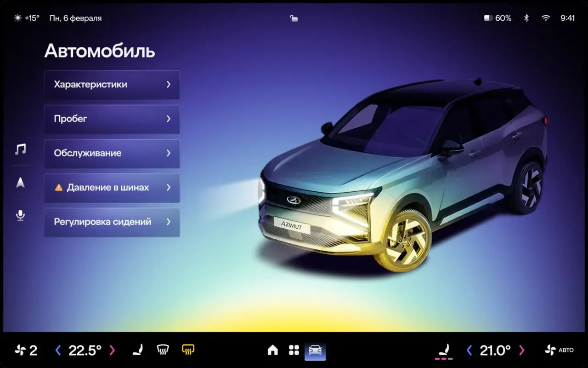Go to the Home screen
The width and height of the screenshot is (588, 368).
pyautogui.click(x=273, y=351)
